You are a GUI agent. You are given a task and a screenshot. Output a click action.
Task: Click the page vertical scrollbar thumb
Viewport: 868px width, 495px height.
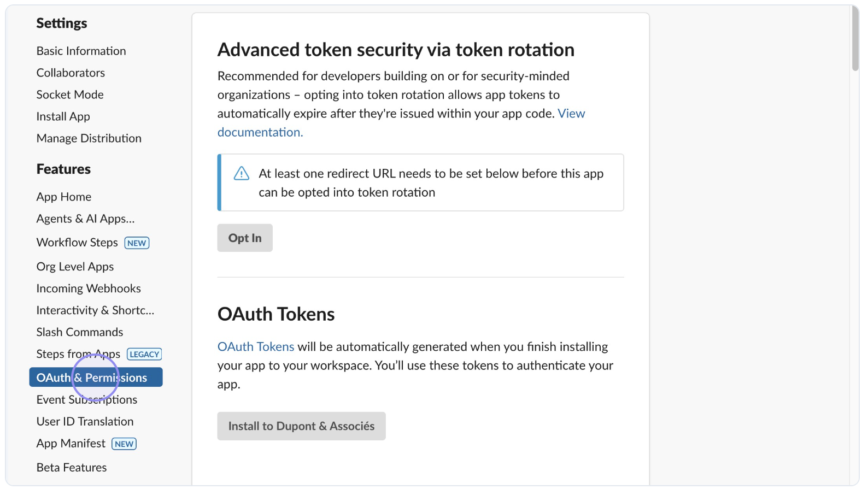[x=855, y=38]
